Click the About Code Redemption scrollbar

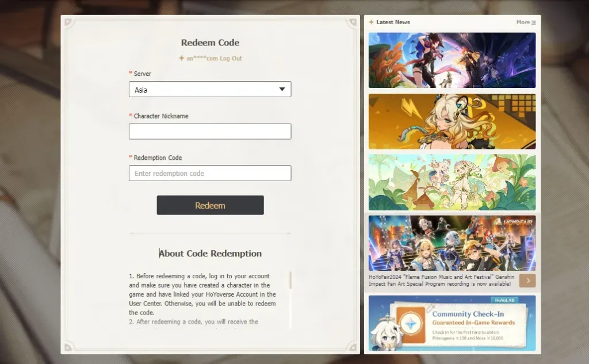(x=290, y=281)
